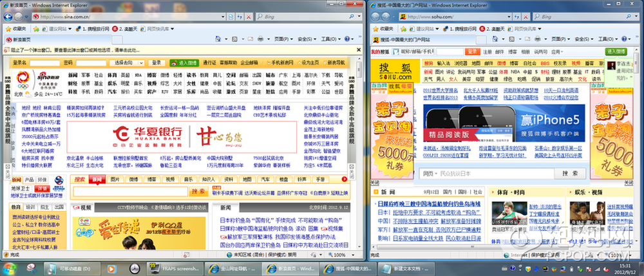This screenshot has height=276, width=644.
Task: Open the 1. 携程旅行网 favorite in Sina window
Action: [92, 29]
